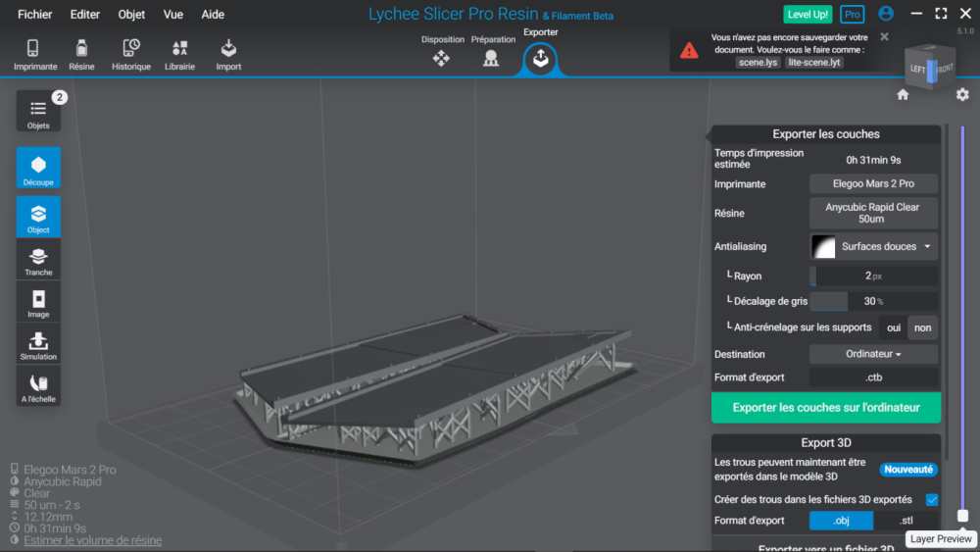This screenshot has width=980, height=552.
Task: Open the Imprimante printer settings
Action: point(35,54)
